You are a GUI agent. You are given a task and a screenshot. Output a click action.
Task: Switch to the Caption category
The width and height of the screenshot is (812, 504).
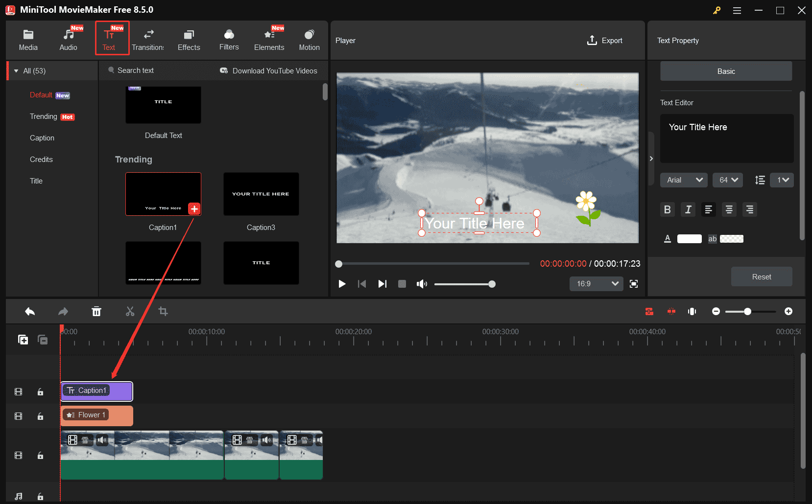tap(42, 137)
